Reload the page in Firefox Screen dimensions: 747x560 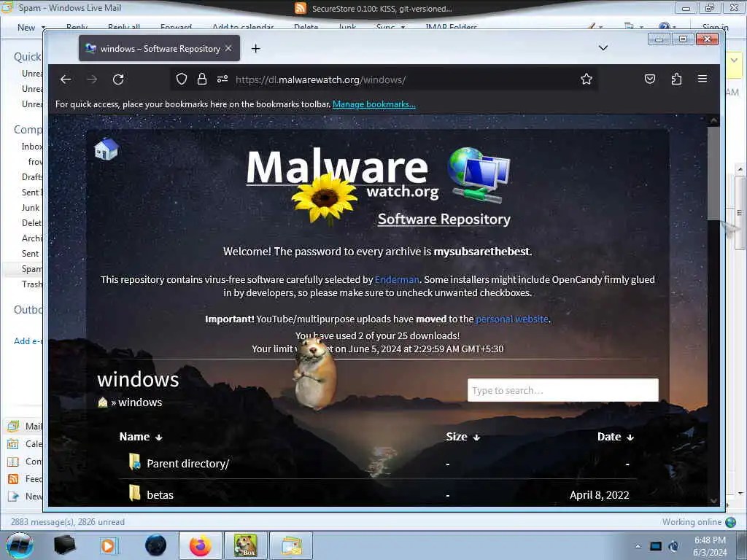click(118, 79)
